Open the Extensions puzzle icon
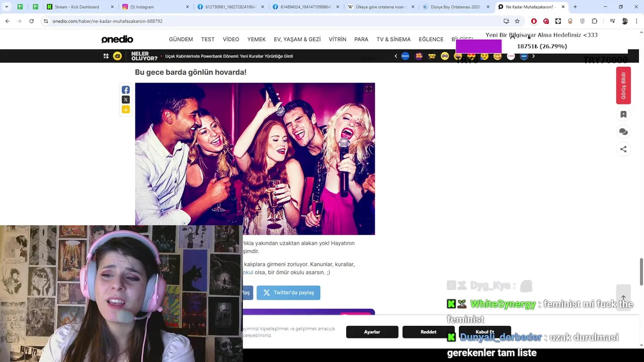Viewport: 644px width, 362px height. coord(595,21)
